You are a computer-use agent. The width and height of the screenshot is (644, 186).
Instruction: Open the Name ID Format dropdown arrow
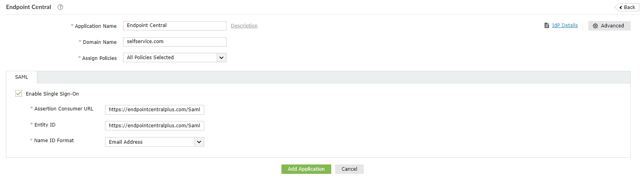click(199, 142)
